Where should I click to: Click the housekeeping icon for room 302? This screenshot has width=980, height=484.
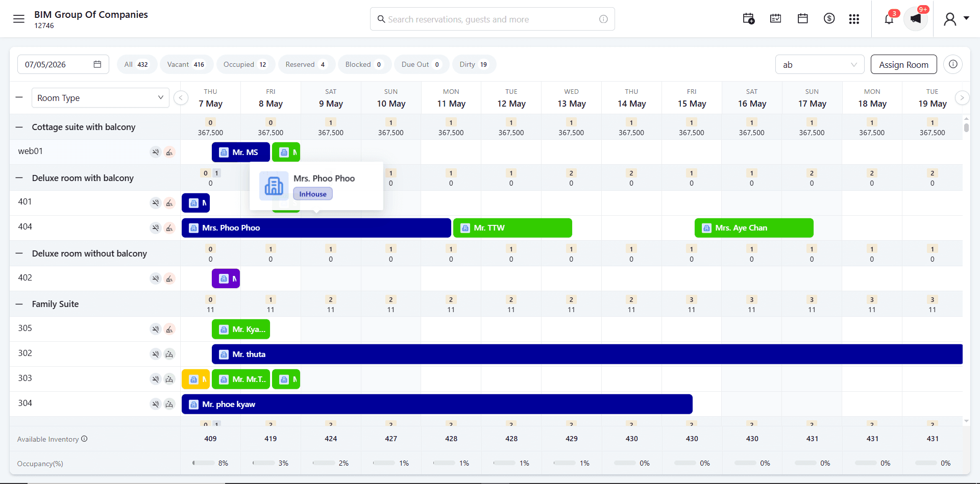[169, 354]
